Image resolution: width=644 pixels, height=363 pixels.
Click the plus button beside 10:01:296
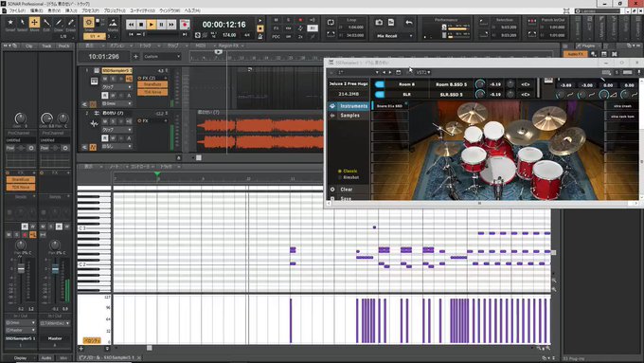pyautogui.click(x=135, y=56)
